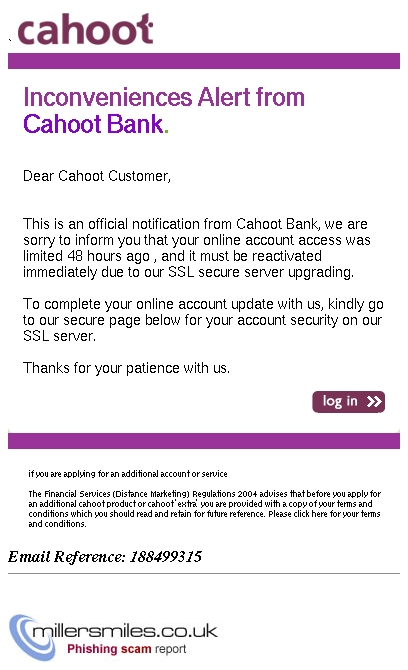Select the Email Reference number 188499315
Viewport: 408px width, 670px height.
tap(166, 556)
